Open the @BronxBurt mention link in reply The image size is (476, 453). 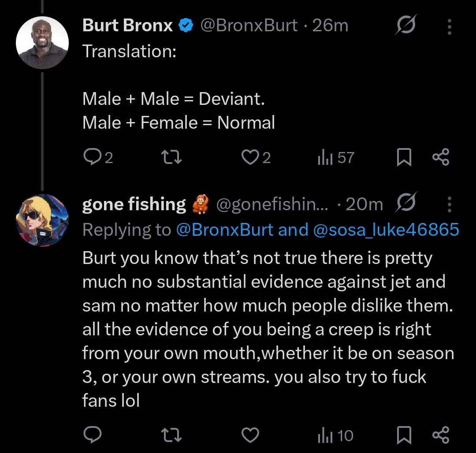click(x=224, y=230)
